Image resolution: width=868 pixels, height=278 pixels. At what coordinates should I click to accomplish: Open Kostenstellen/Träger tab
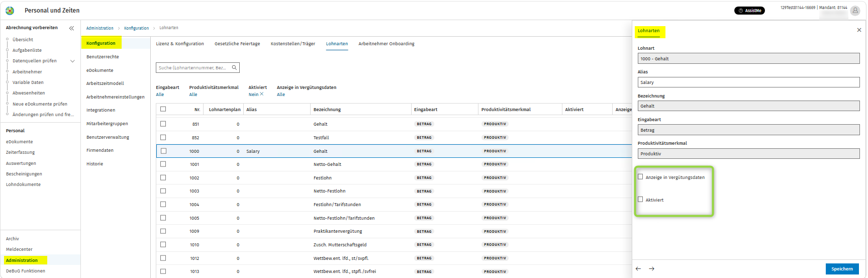(x=293, y=44)
